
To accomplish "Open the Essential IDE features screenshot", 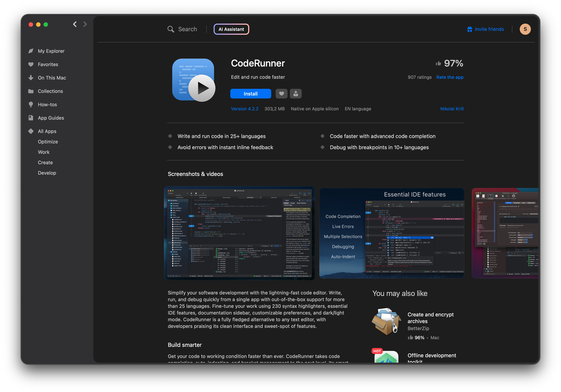I will [x=392, y=233].
